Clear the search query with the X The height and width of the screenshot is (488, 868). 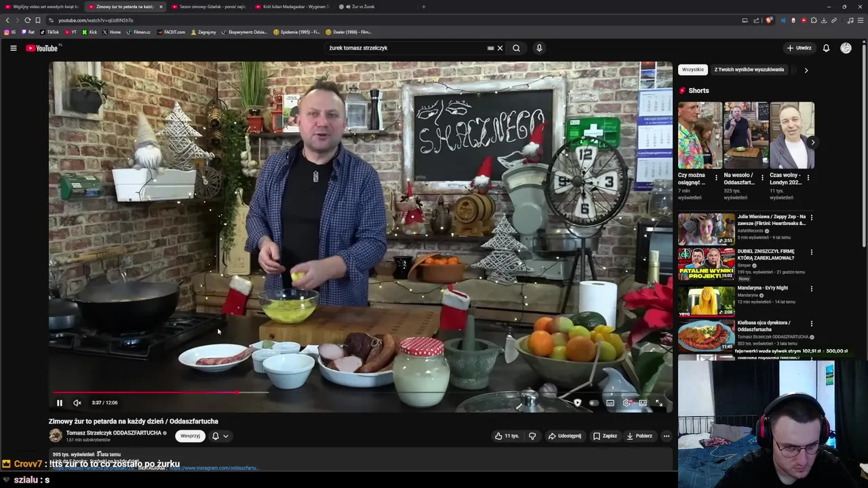click(500, 48)
